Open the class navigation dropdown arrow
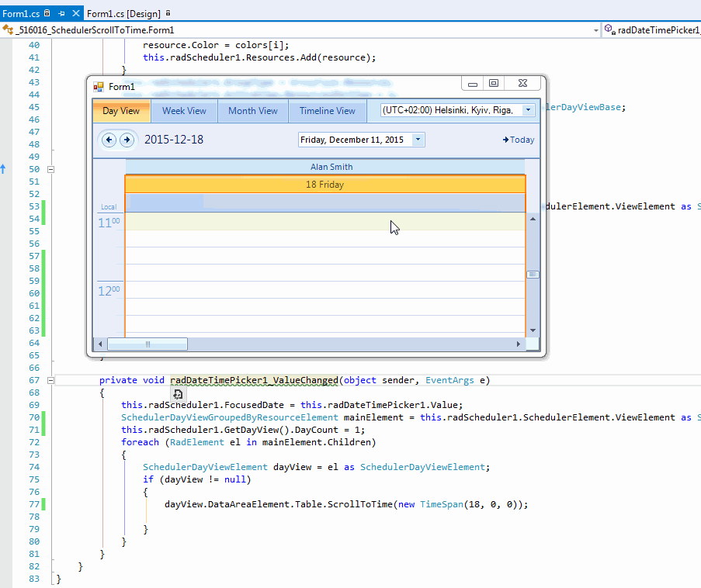The image size is (701, 588). coord(596,30)
